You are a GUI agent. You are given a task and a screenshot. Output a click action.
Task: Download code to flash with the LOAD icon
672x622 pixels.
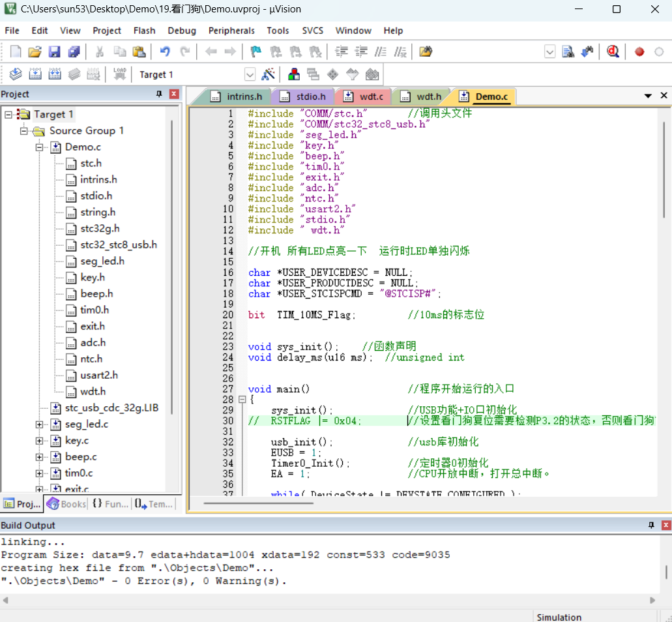coord(119,74)
